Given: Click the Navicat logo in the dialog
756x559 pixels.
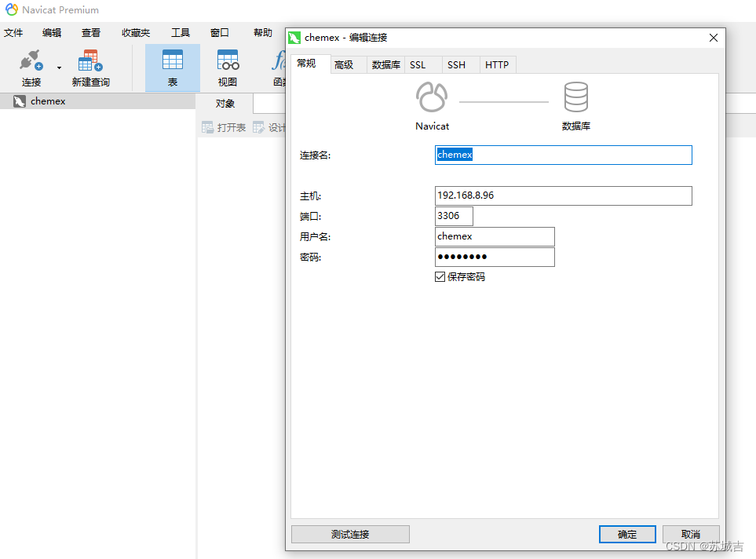Looking at the screenshot, I should pos(432,96).
